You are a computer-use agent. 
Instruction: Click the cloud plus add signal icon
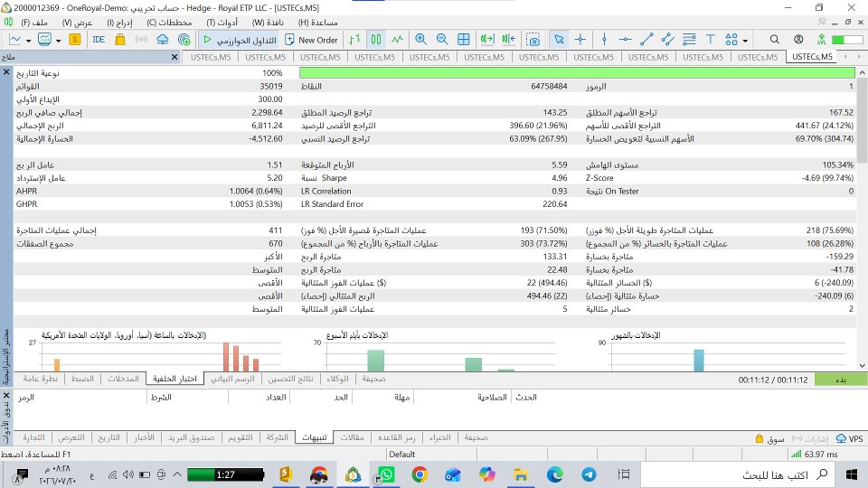click(184, 39)
